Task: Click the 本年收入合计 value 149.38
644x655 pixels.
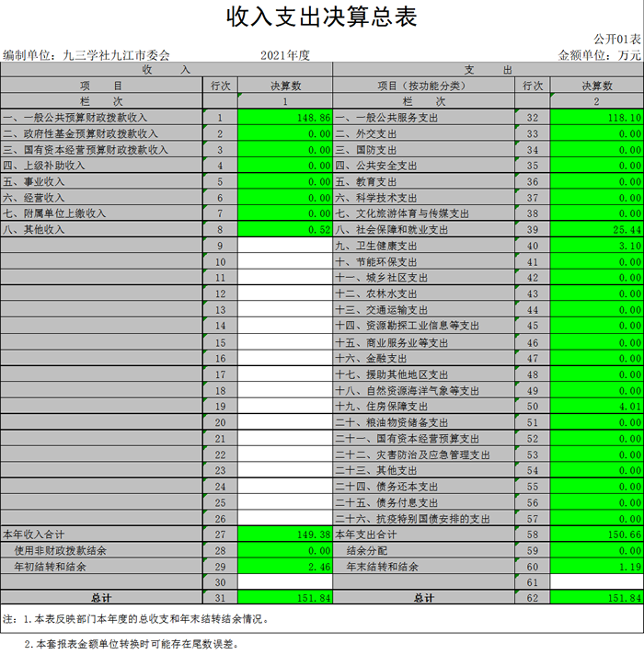Action: click(x=285, y=534)
